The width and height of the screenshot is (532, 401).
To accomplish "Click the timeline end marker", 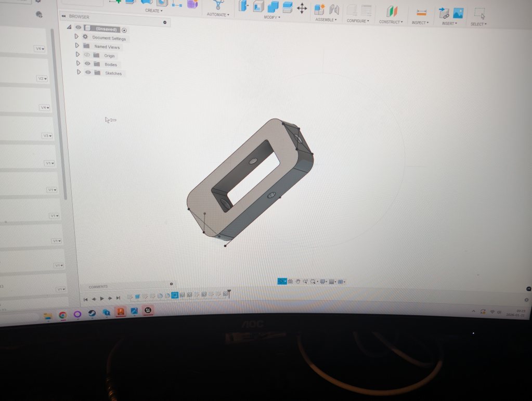I will tap(228, 294).
